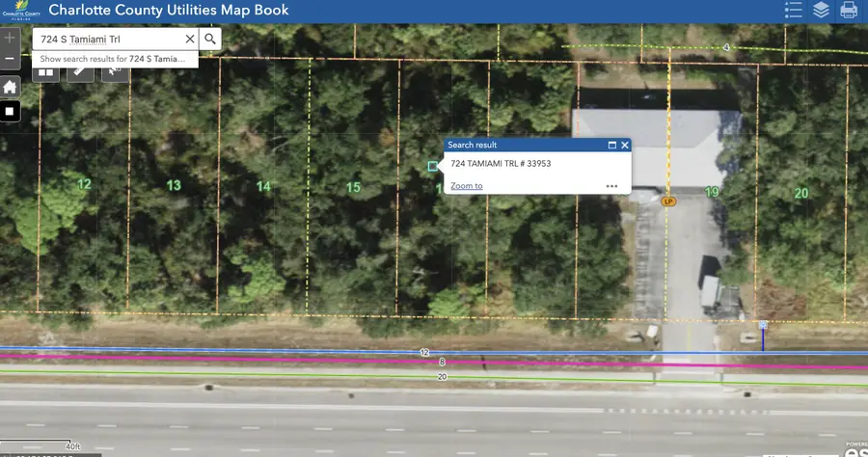Image resolution: width=868 pixels, height=457 pixels.
Task: Open the print tool
Action: point(849,10)
